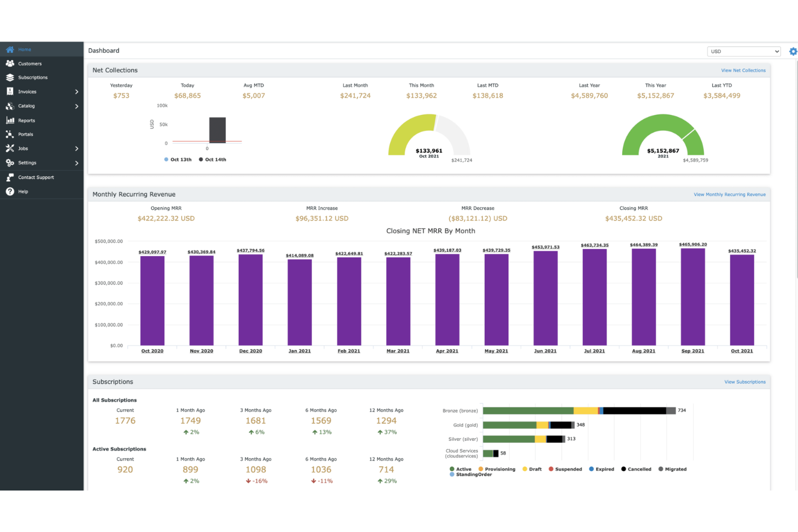Image resolution: width=798 pixels, height=532 pixels.
Task: Click the View Net Collections link
Action: click(743, 71)
